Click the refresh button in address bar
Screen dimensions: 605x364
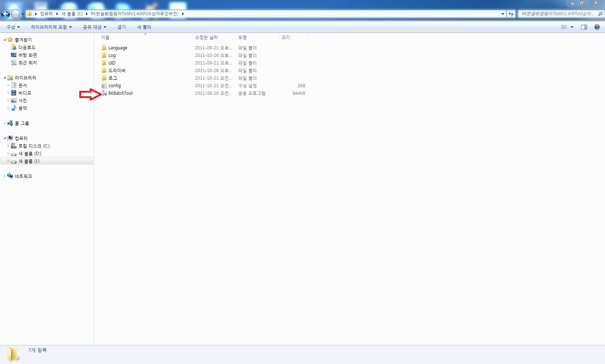tap(511, 14)
